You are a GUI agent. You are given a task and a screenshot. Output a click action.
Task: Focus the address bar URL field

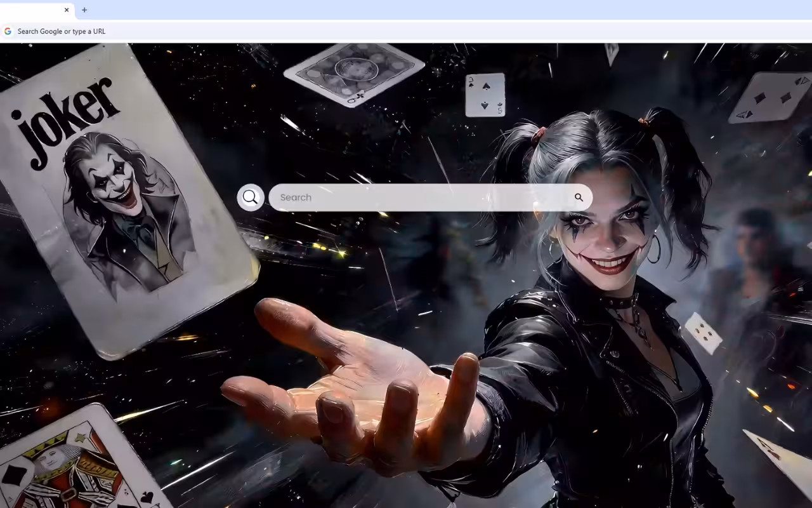[406, 31]
